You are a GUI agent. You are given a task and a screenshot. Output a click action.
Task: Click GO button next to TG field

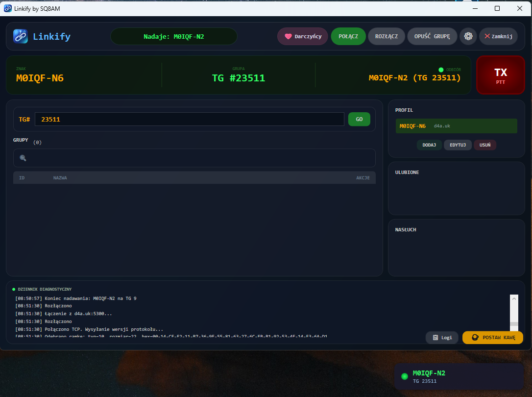pos(359,119)
